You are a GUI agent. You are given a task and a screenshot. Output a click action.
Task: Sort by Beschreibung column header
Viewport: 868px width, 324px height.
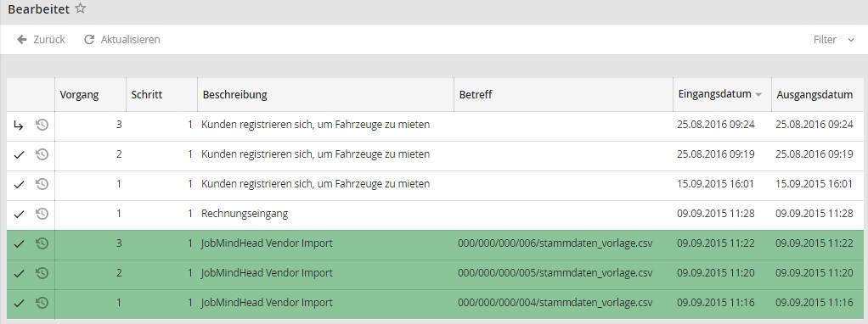(234, 94)
